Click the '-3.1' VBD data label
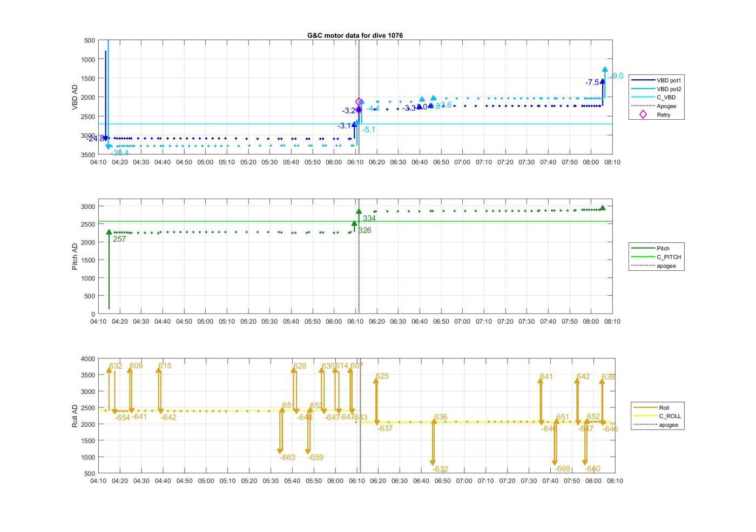756x532 pixels. tap(345, 126)
